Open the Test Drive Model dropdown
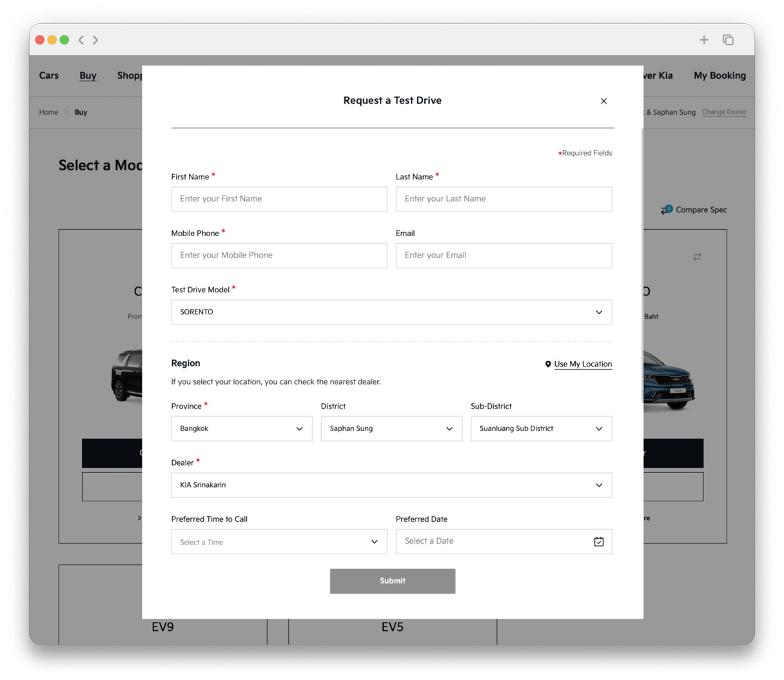This screenshot has height=680, width=784. tap(391, 312)
